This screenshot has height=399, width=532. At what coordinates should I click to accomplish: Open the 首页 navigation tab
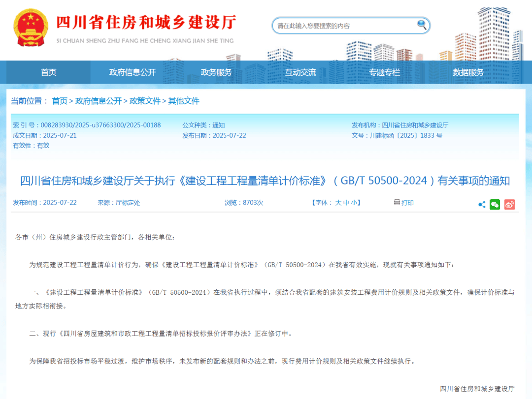48,72
